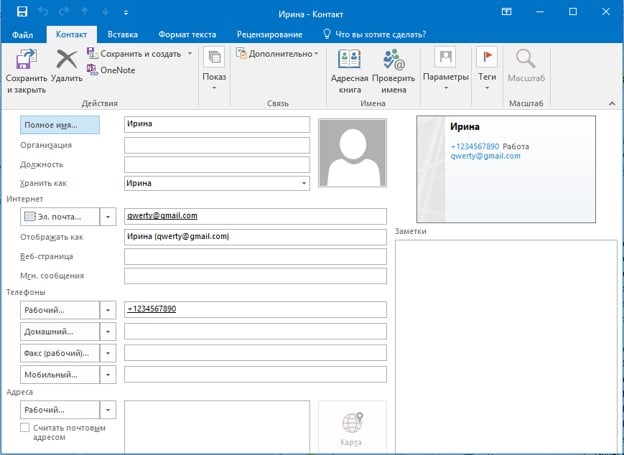
Task: Click the Мобильный... phone button
Action: point(60,375)
